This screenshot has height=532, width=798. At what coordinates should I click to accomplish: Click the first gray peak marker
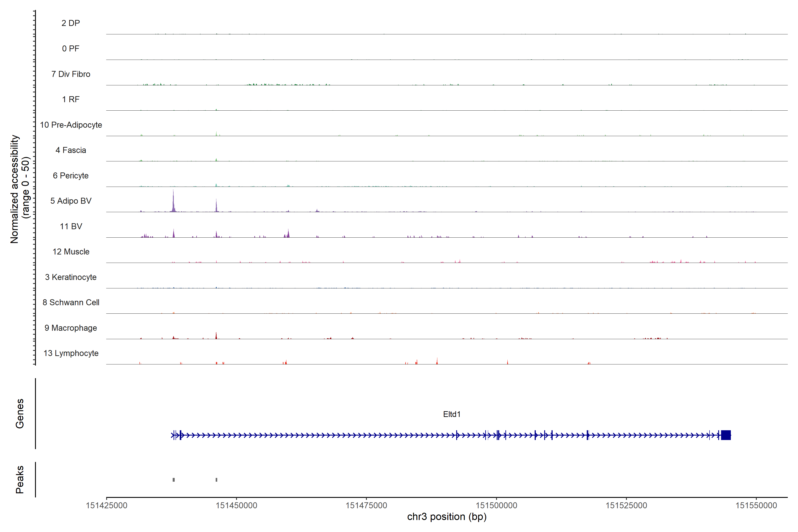click(x=174, y=480)
